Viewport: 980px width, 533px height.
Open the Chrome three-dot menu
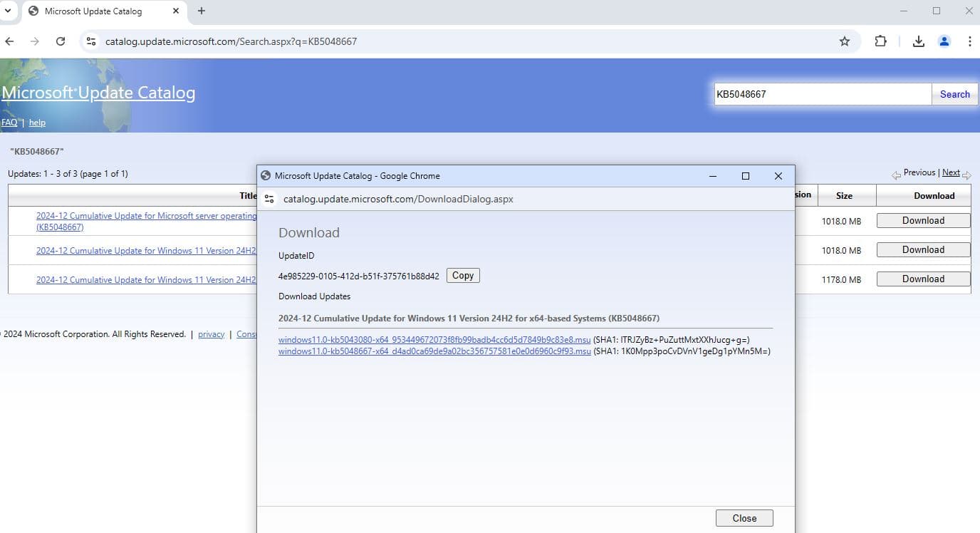969,41
